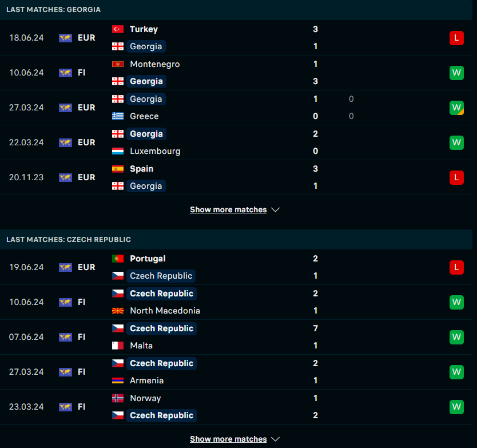Open the Armenia team link
Screen dimensions: 477x448
click(x=146, y=380)
